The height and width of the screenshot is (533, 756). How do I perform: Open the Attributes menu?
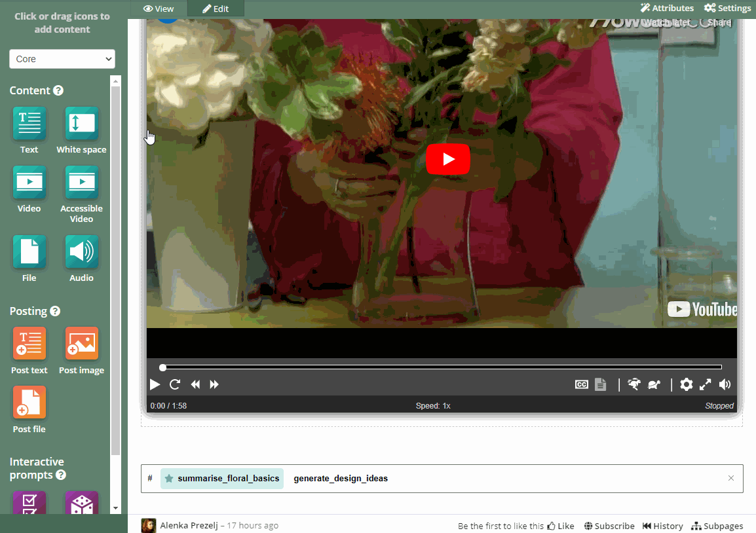point(667,8)
